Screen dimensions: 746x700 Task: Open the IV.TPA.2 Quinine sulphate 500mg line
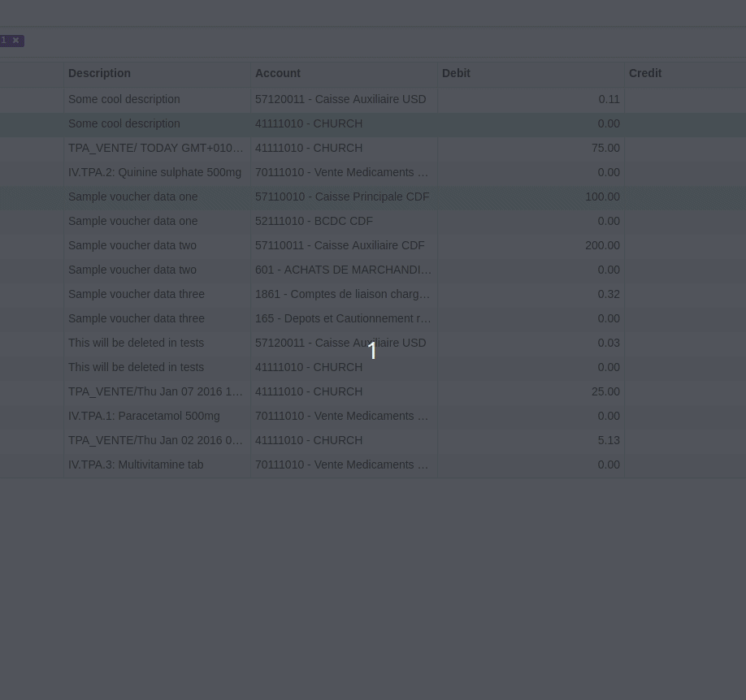click(154, 172)
